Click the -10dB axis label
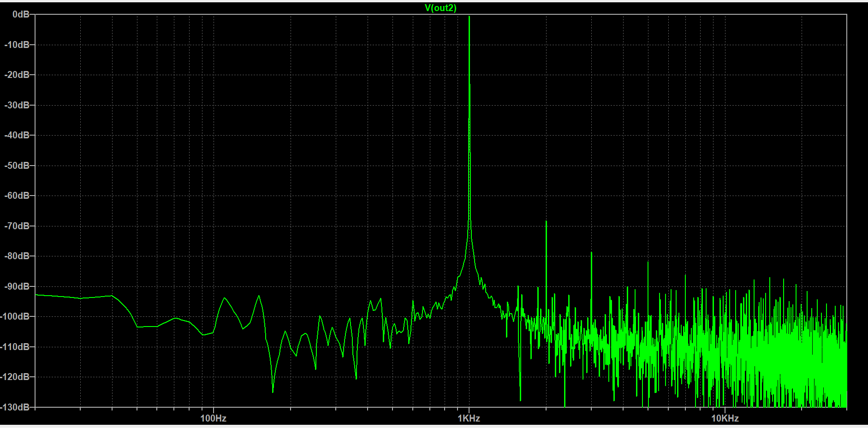868x428 pixels. 17,45
